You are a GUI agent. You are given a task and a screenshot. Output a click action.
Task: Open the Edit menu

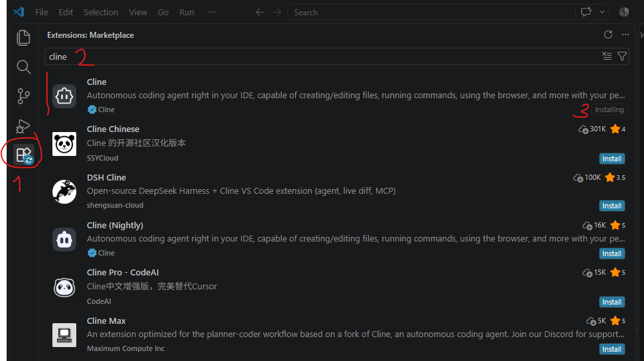[x=66, y=13]
